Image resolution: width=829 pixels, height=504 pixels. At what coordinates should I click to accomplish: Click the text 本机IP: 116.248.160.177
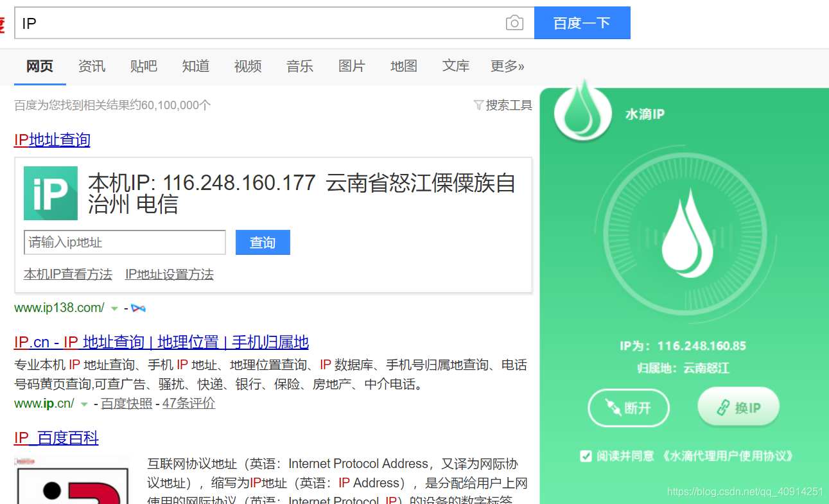202,183
